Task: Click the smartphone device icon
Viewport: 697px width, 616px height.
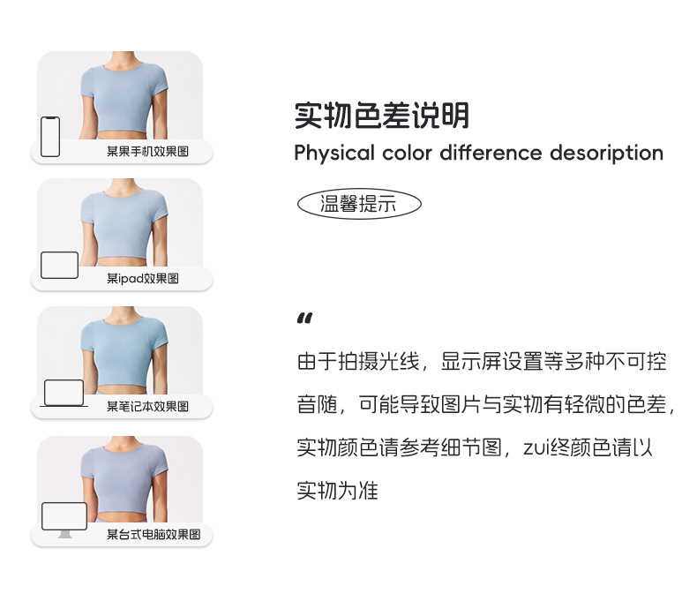Action: pos(50,137)
